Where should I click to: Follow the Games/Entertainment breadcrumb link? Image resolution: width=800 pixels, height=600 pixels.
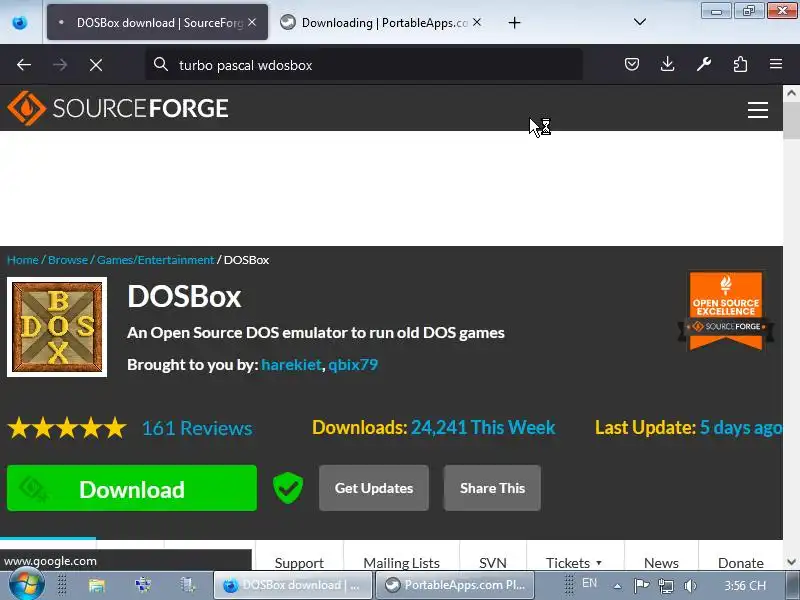156,260
